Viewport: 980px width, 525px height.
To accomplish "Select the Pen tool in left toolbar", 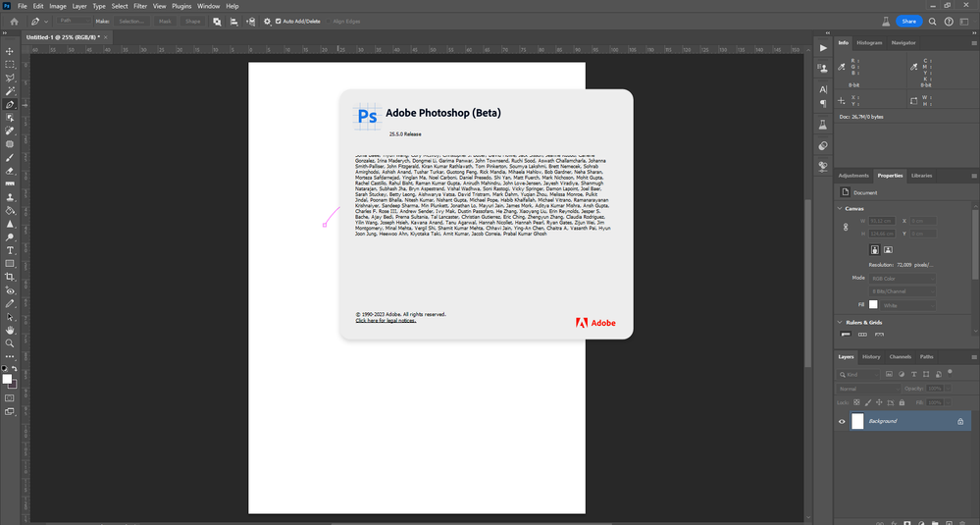I will 10,104.
